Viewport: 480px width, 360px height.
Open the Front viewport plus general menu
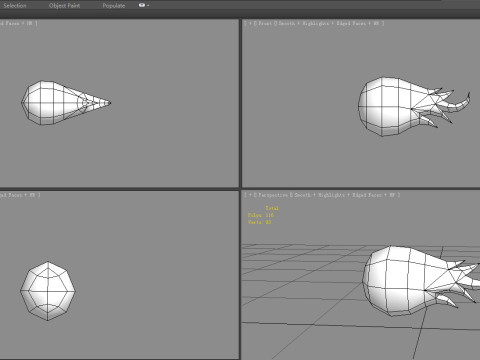coord(250,23)
